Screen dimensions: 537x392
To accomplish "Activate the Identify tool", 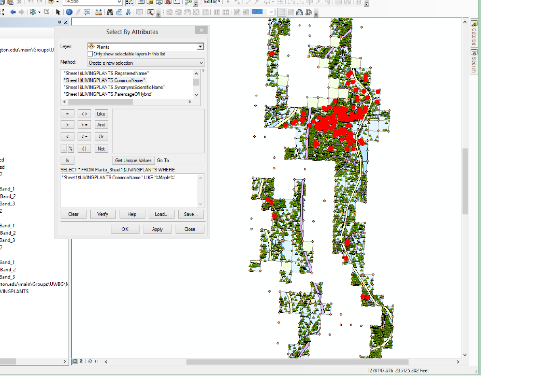I will 69,12.
